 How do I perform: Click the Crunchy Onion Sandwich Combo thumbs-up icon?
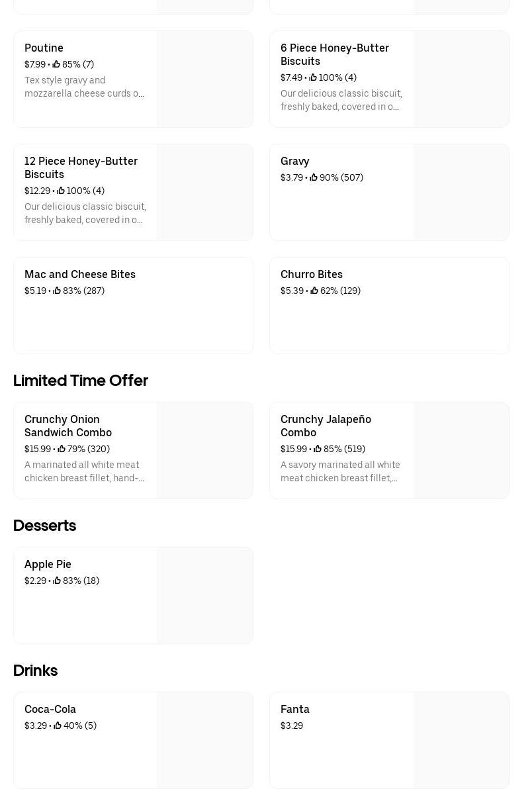pyautogui.click(x=62, y=449)
